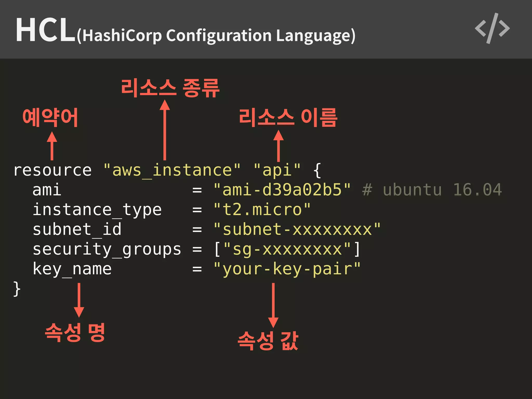Click the 'ami' attribute name
Screen dimensions: 532x399
(47, 190)
